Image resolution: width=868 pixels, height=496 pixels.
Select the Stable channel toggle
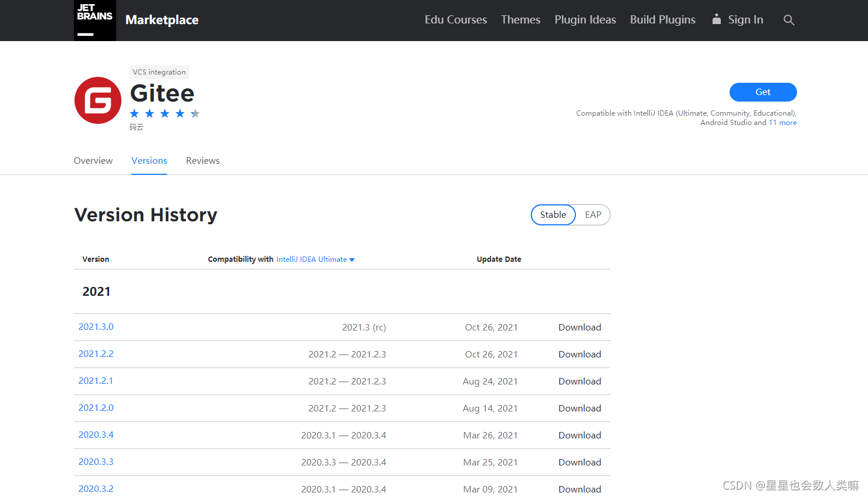click(x=553, y=215)
